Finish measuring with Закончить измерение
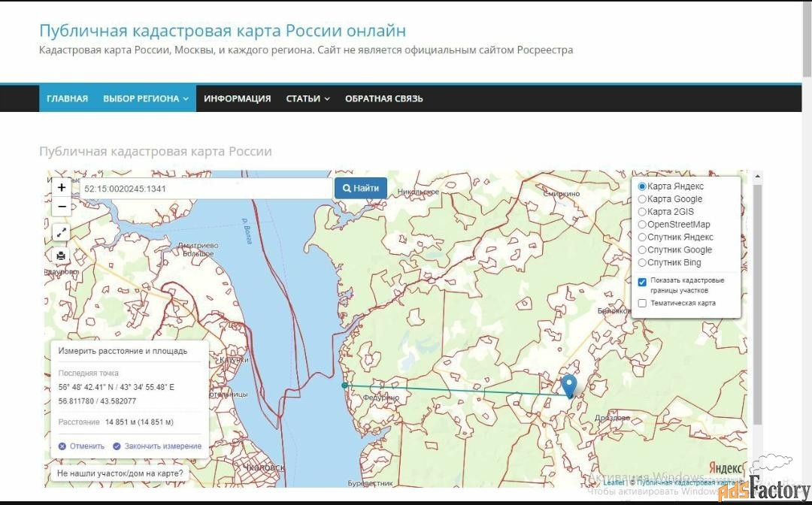Viewport: 812px width, 505px height. click(157, 446)
